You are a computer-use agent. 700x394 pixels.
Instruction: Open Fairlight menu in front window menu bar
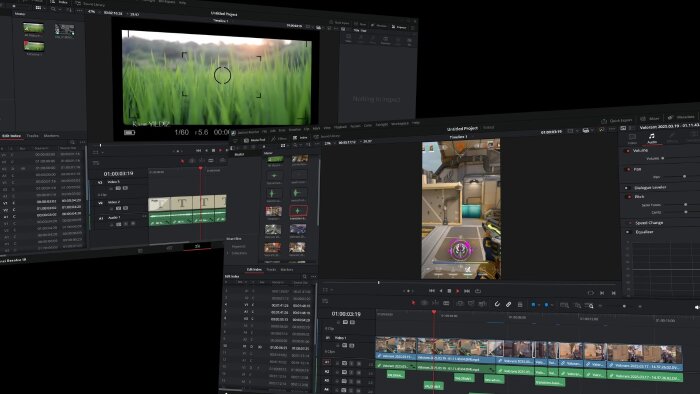coord(382,124)
